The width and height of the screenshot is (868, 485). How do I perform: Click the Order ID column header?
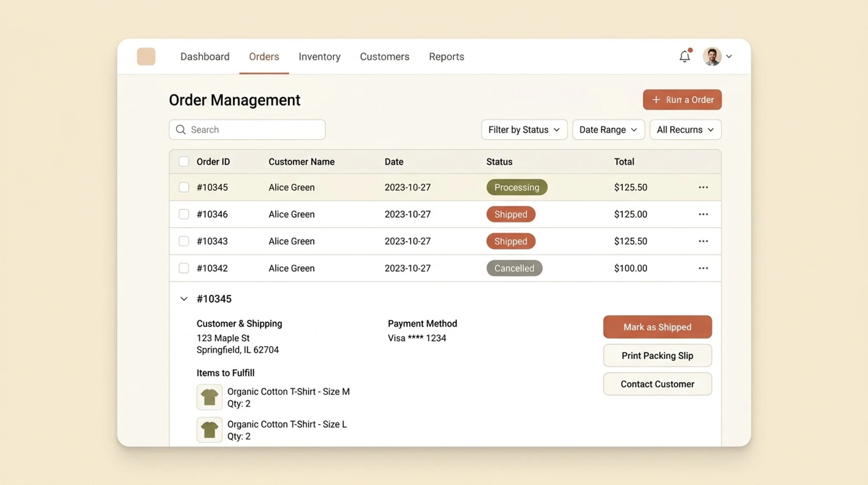coord(213,161)
